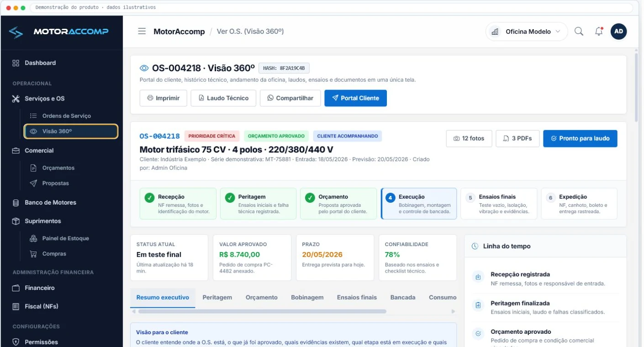Open the Portal Cliente button
Screen dimensions: 644x347
(355, 98)
